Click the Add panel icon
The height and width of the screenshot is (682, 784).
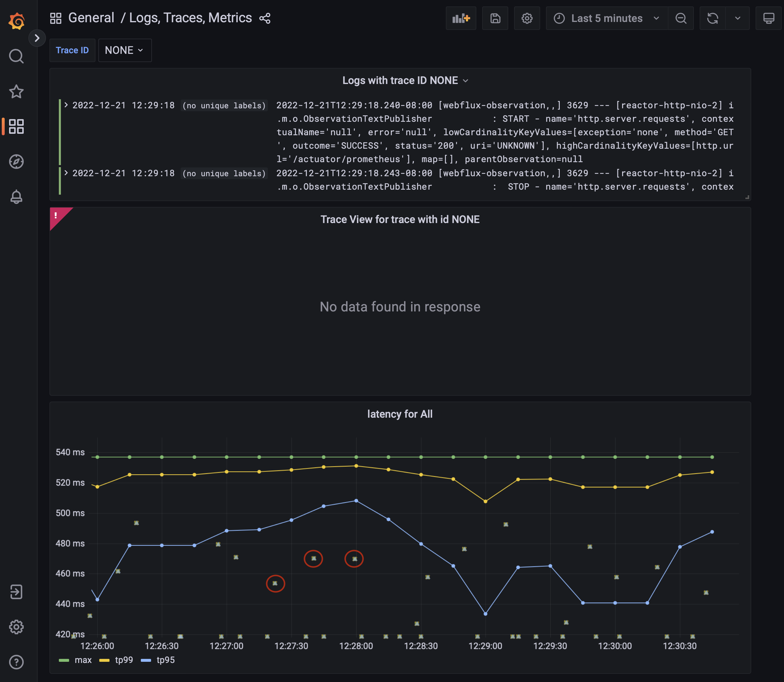click(x=461, y=18)
